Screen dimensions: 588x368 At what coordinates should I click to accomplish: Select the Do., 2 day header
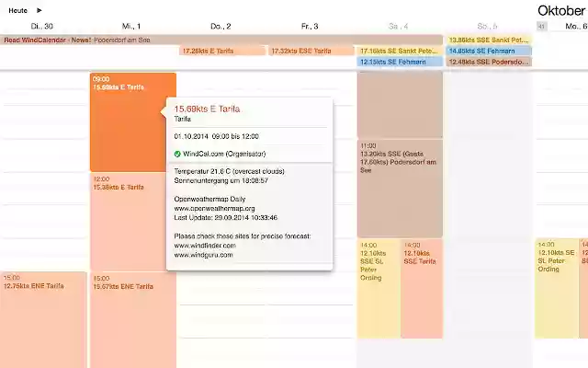point(220,27)
